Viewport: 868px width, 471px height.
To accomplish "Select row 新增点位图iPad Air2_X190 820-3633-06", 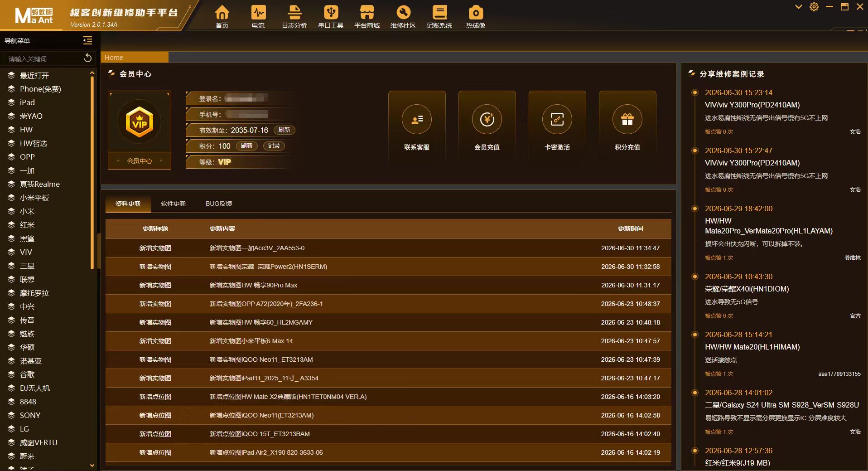I will coord(388,452).
